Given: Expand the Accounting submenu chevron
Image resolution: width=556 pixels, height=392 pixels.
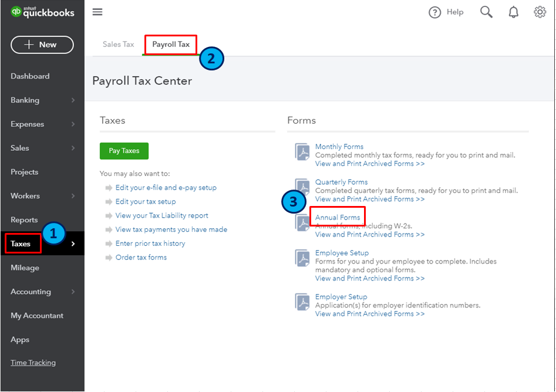Looking at the screenshot, I should (73, 292).
